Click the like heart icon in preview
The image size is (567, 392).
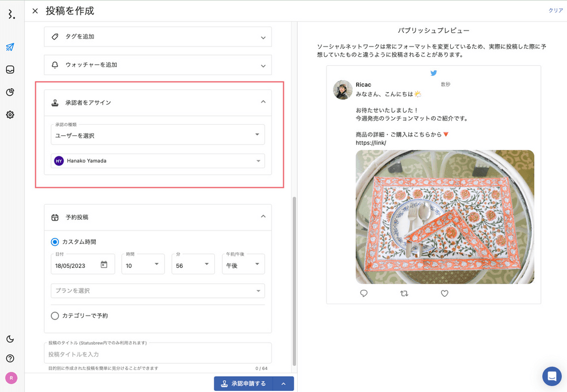pos(445,293)
